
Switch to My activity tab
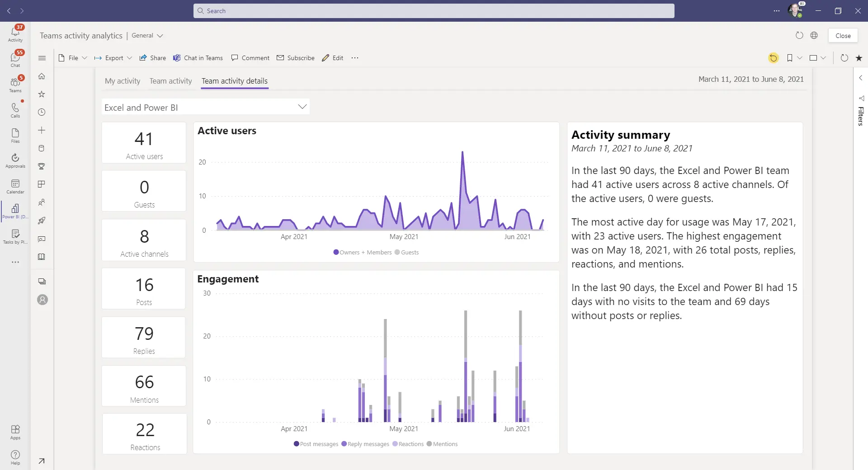pyautogui.click(x=123, y=81)
